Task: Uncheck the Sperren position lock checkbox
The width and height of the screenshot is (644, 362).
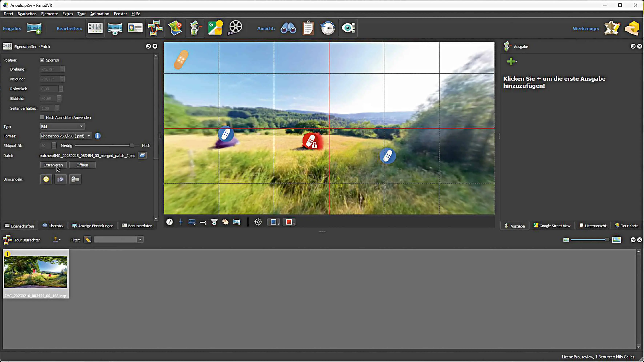Action: [x=42, y=60]
